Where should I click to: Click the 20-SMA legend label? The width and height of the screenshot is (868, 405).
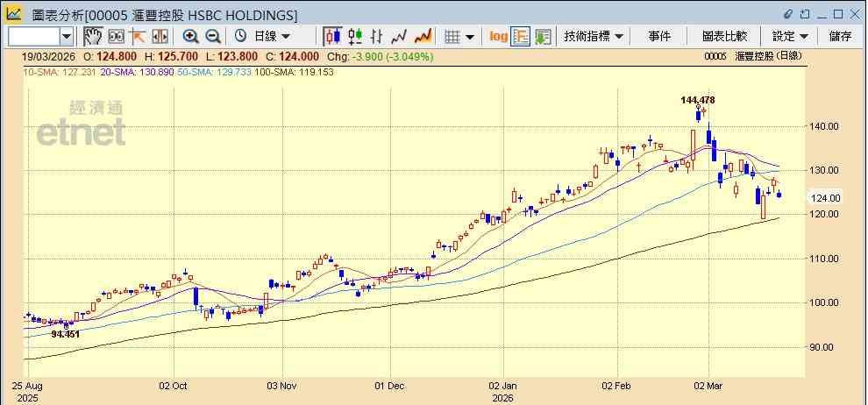(138, 72)
